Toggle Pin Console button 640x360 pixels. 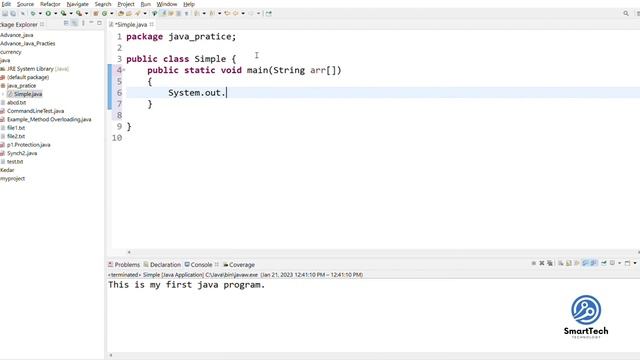click(x=604, y=263)
